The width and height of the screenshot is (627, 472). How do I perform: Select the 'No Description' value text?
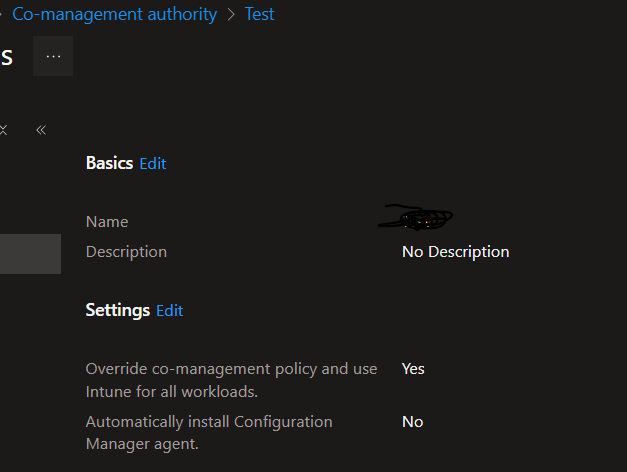455,251
